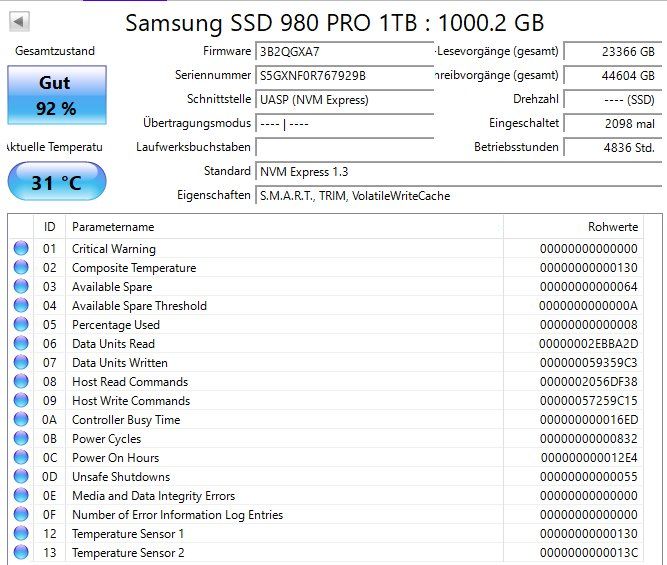Select Number of Error Information Log Entries
Viewport: 667px width, 565px height.
177,515
